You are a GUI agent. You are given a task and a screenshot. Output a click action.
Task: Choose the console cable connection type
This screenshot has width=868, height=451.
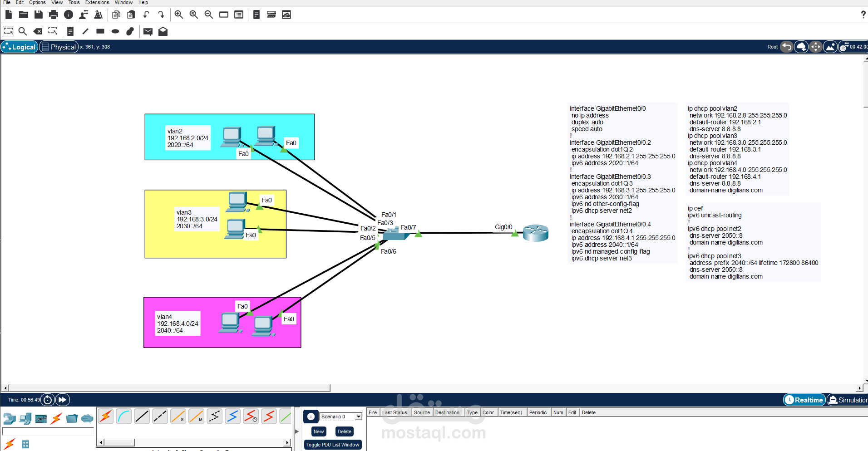point(124,416)
